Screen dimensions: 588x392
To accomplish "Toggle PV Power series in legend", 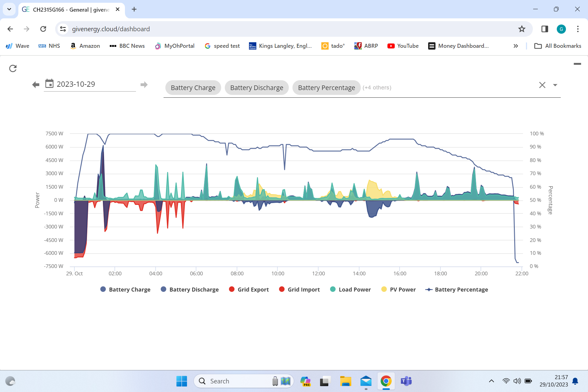I will click(x=398, y=289).
